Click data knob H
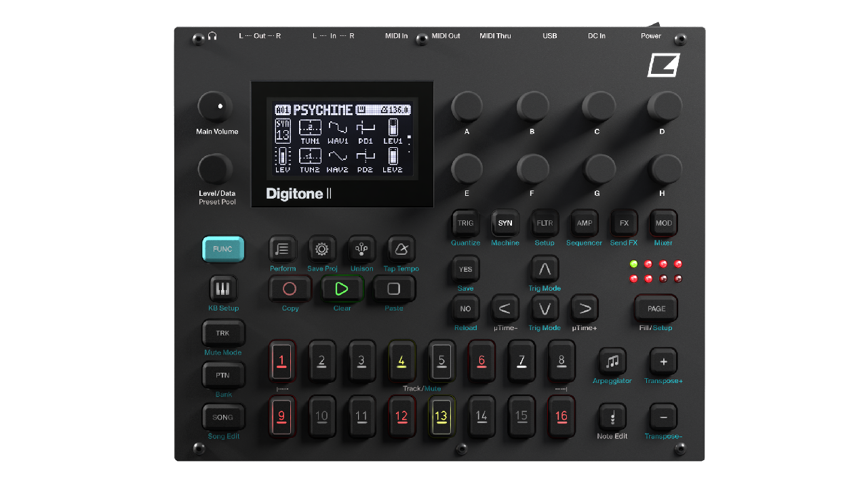 point(664,169)
